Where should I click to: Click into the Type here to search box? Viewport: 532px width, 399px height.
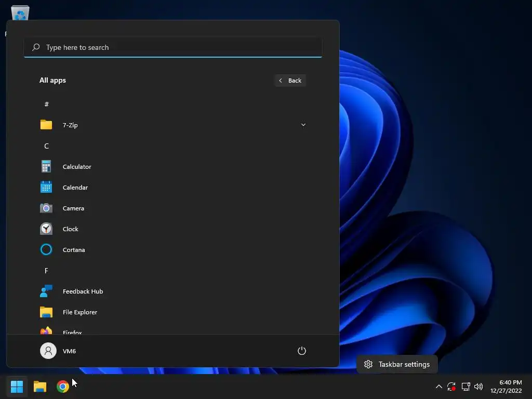click(172, 47)
